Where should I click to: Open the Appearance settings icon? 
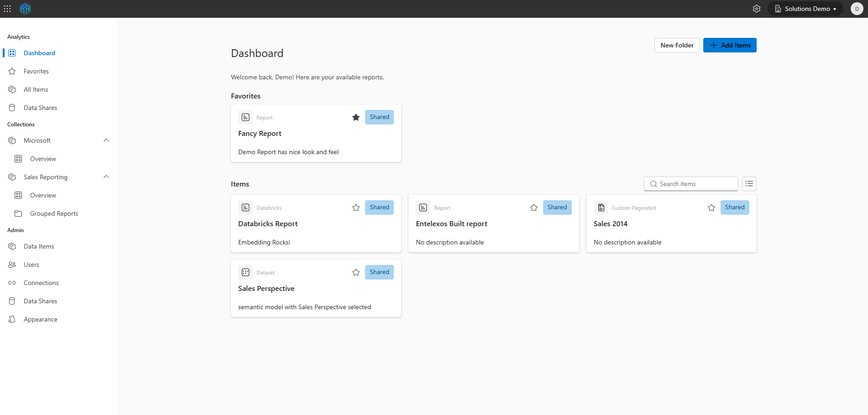[x=12, y=319]
